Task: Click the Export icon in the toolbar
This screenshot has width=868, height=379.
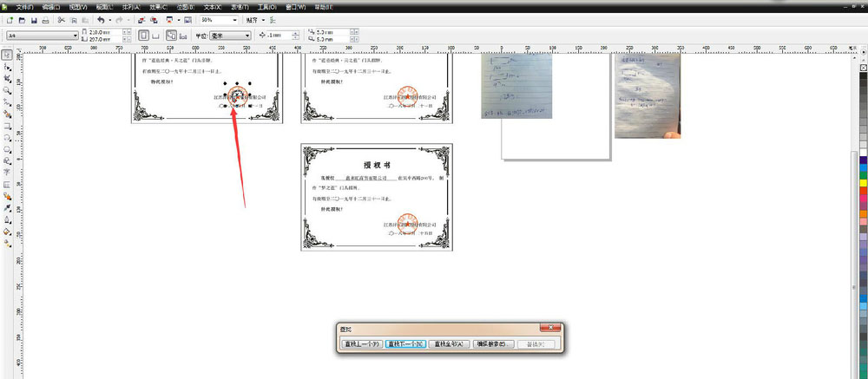Action: click(154, 20)
